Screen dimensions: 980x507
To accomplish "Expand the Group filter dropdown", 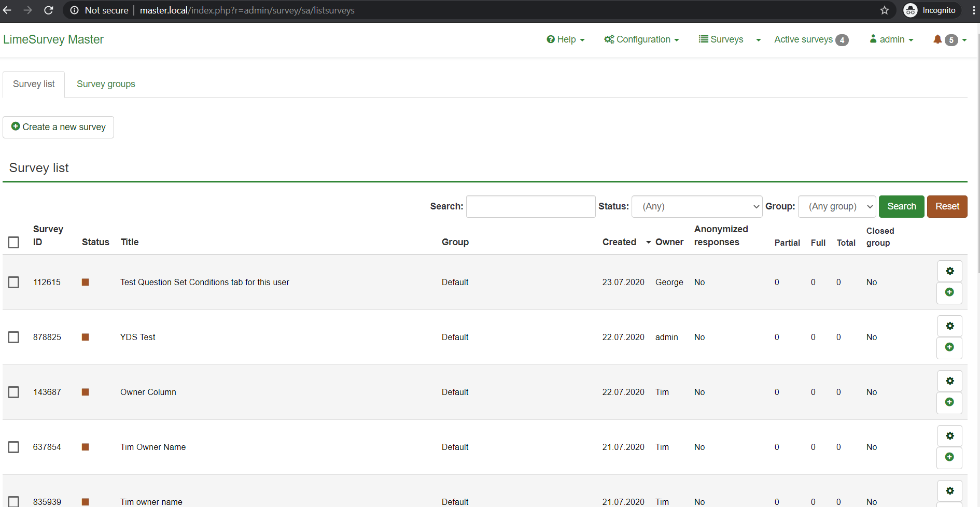I will click(x=837, y=206).
